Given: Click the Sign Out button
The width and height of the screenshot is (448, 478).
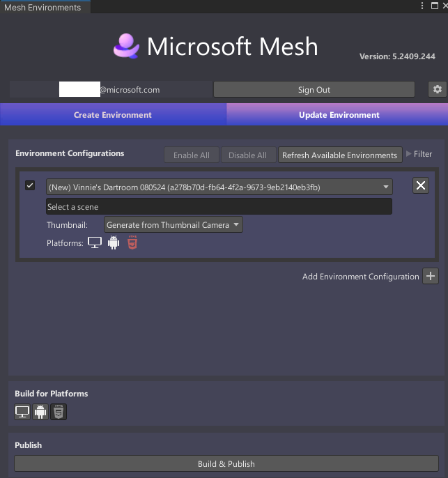Looking at the screenshot, I should click(314, 89).
